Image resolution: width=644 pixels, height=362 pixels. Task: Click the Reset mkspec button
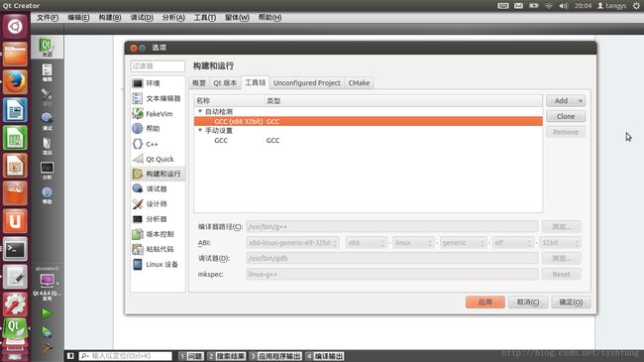561,274
